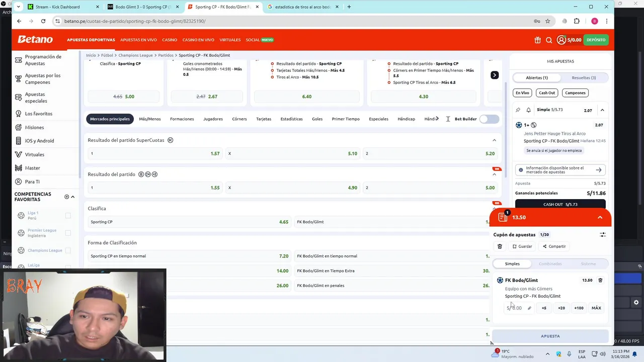Share coupon with Compartir button
Image resolution: width=644 pixels, height=362 pixels.
[x=554, y=246]
